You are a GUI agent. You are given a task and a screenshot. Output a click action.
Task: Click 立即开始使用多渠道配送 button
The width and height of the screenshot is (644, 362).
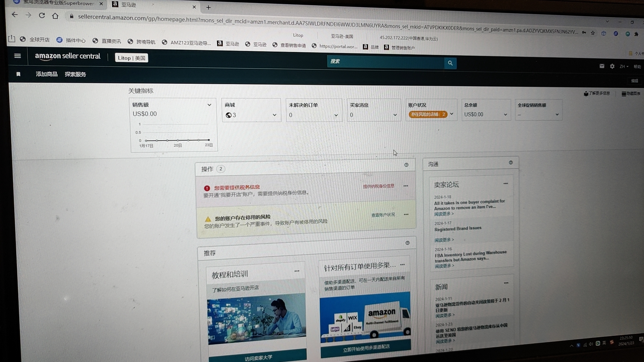366,348
